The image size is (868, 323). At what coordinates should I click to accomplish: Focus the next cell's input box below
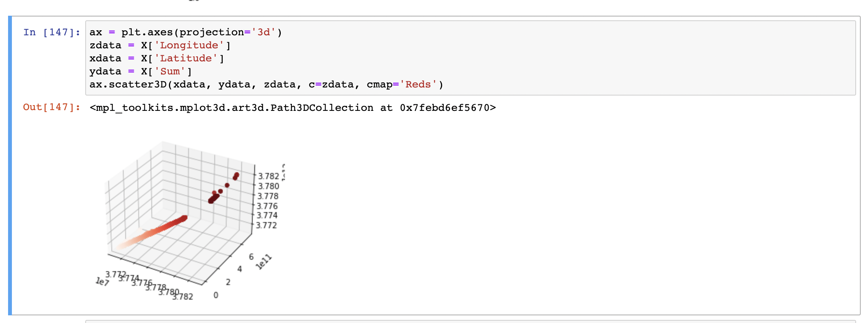470,321
